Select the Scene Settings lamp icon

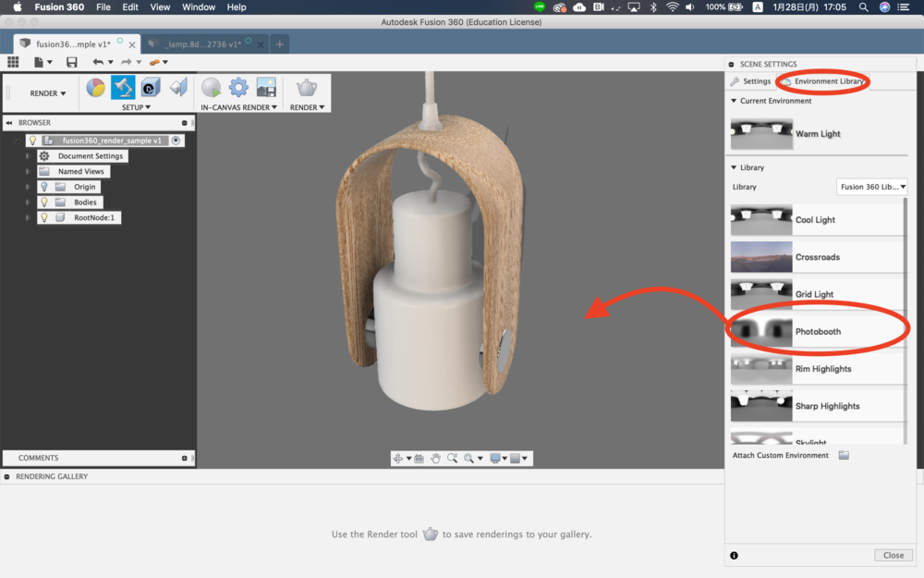click(123, 88)
